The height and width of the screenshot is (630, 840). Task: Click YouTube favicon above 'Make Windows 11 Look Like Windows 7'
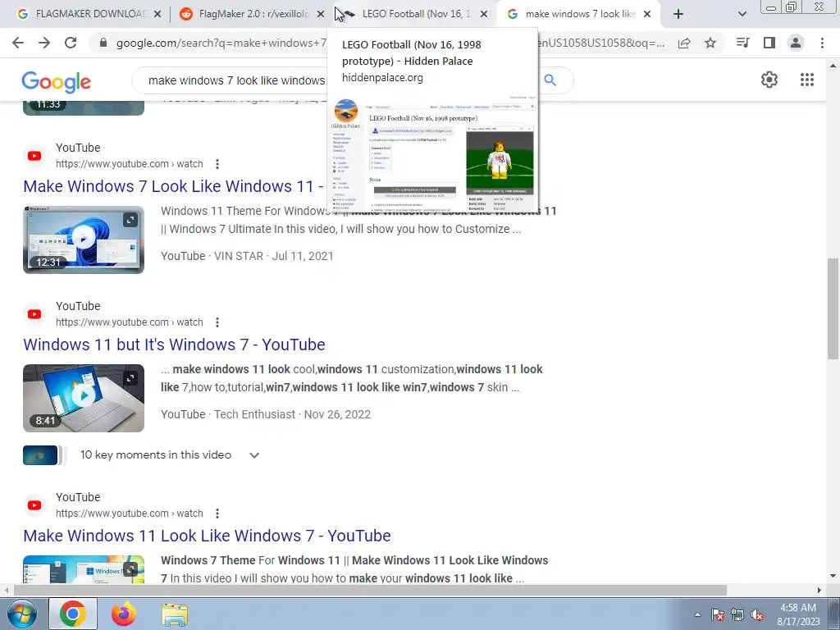pos(34,505)
